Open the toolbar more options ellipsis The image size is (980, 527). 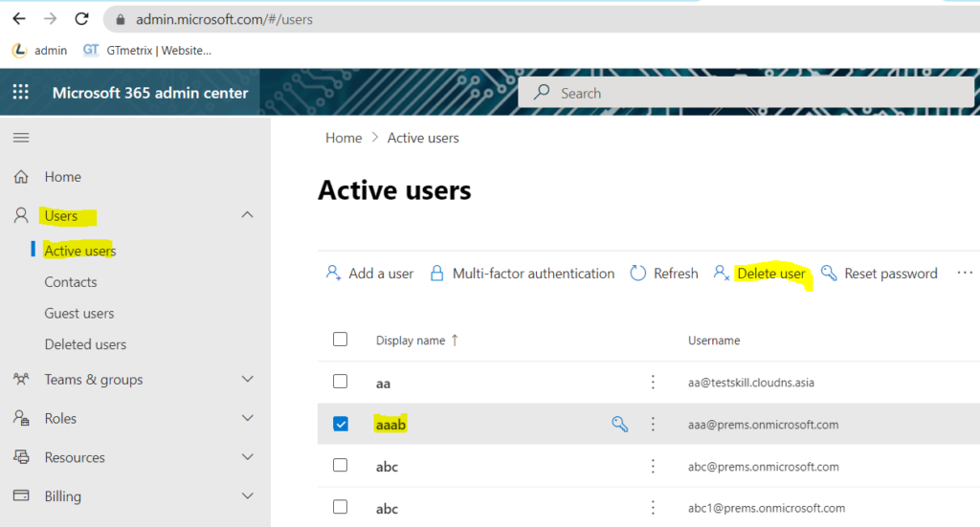[x=965, y=273]
